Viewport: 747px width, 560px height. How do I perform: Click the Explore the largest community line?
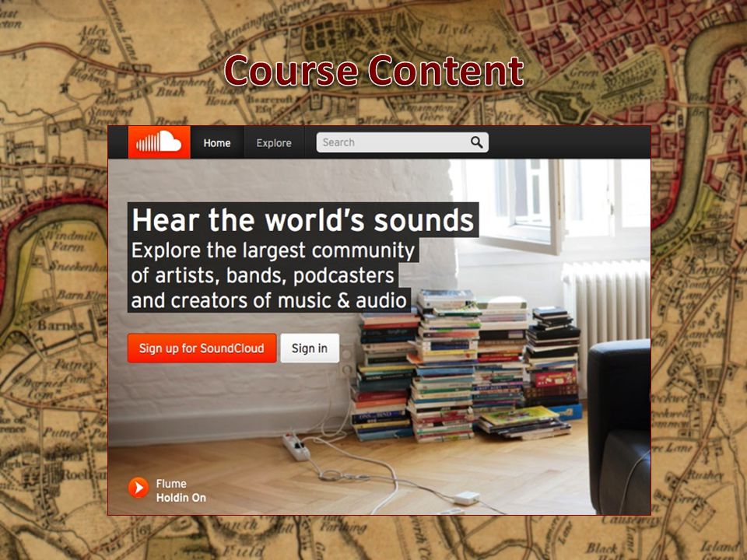273,250
